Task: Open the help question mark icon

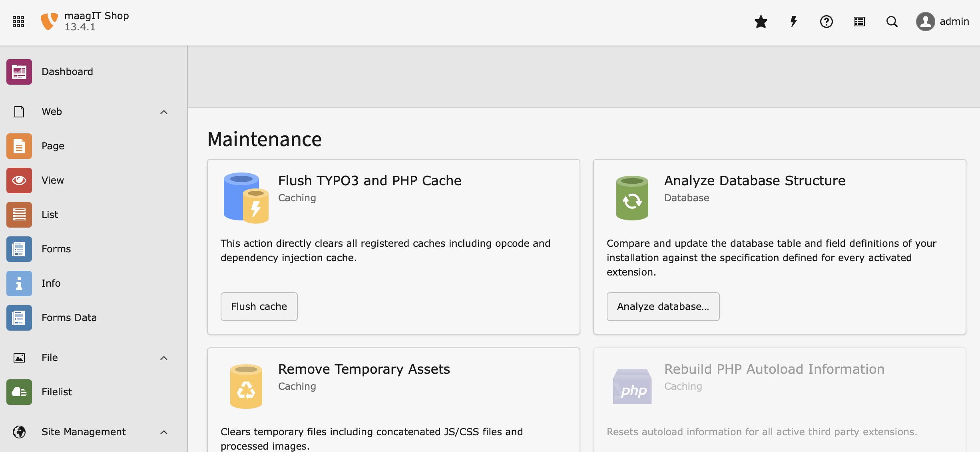Action: [827, 22]
